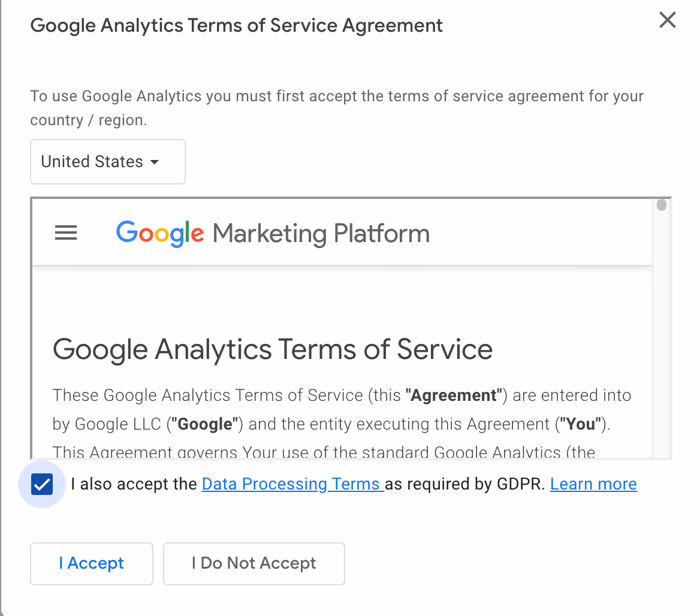700x616 pixels.
Task: Open the Data Processing Terms link
Action: coord(292,484)
